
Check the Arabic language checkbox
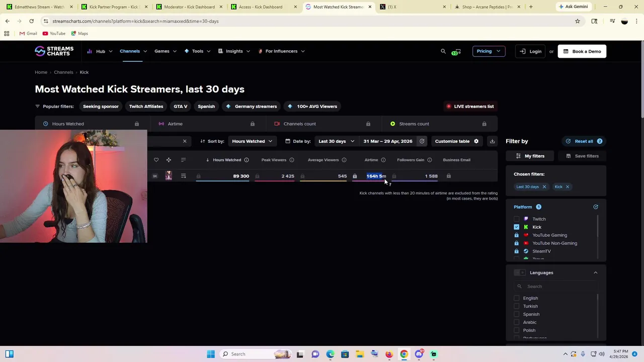(x=517, y=322)
